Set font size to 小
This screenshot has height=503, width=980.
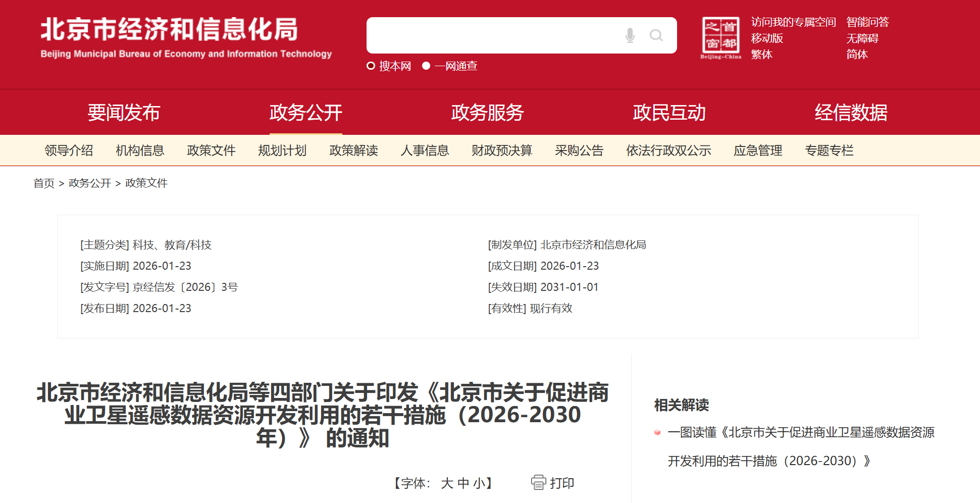tap(478, 483)
